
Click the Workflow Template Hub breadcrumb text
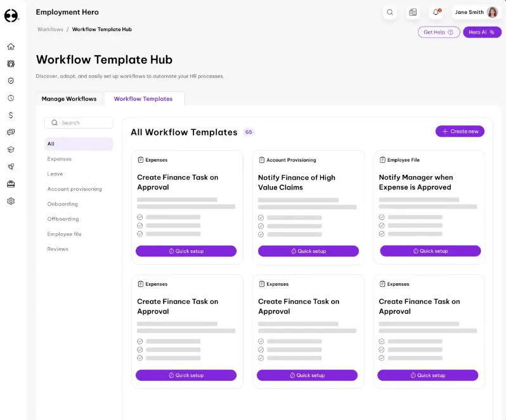102,29
